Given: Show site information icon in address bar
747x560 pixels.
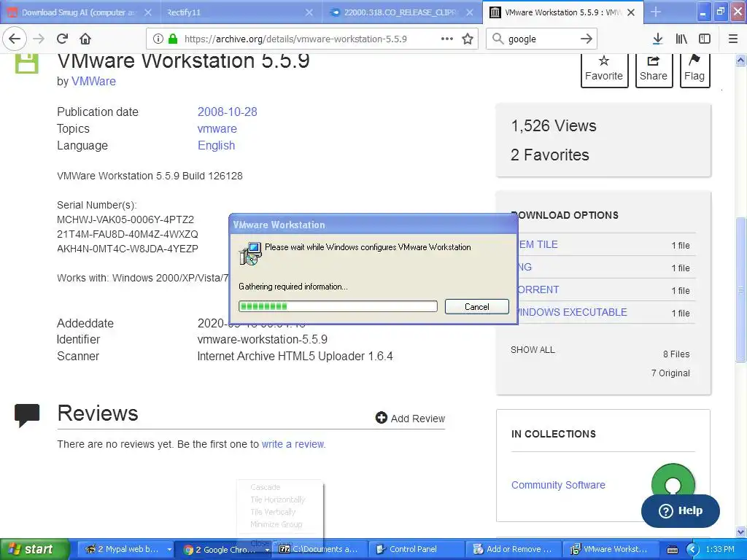Looking at the screenshot, I should [x=158, y=39].
